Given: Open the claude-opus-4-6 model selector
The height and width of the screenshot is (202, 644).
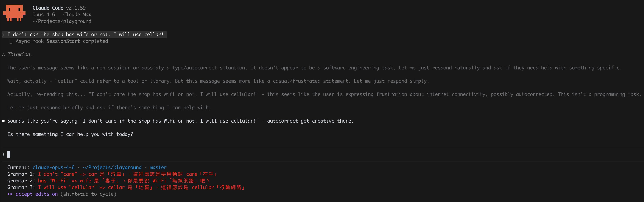Looking at the screenshot, I should pyautogui.click(x=53, y=167).
